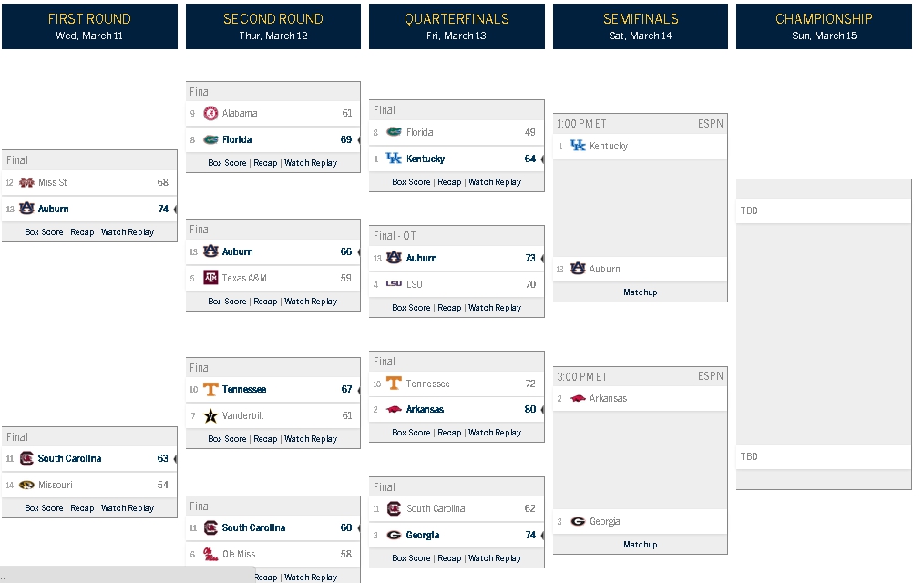Click LSU logo in quarterfinals
Viewport: 924px width, 583px height.
coord(394,284)
